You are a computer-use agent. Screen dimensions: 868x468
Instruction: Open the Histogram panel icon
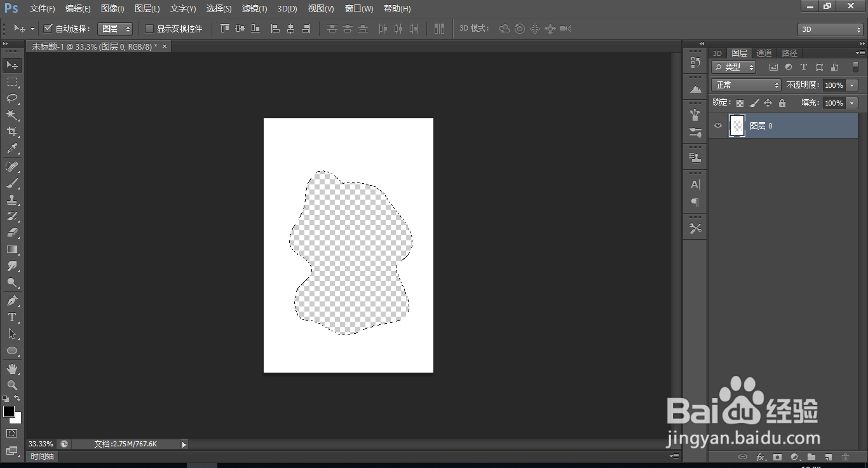[x=695, y=90]
